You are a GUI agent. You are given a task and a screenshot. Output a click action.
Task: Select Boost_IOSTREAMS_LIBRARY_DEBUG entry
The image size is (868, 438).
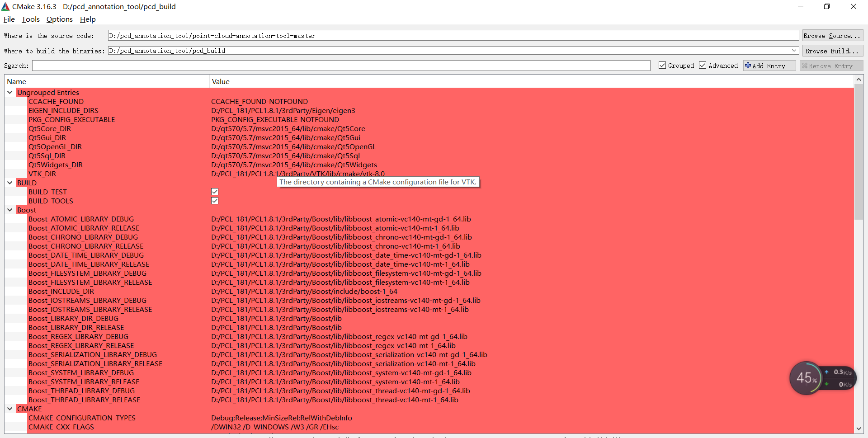pyautogui.click(x=87, y=300)
